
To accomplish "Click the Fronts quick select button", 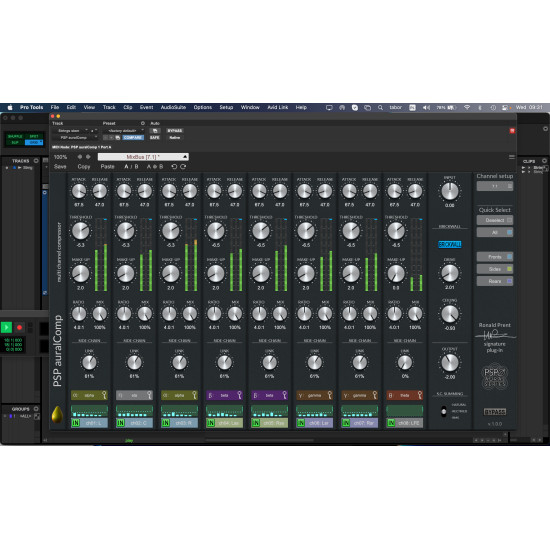I will click(x=495, y=257).
